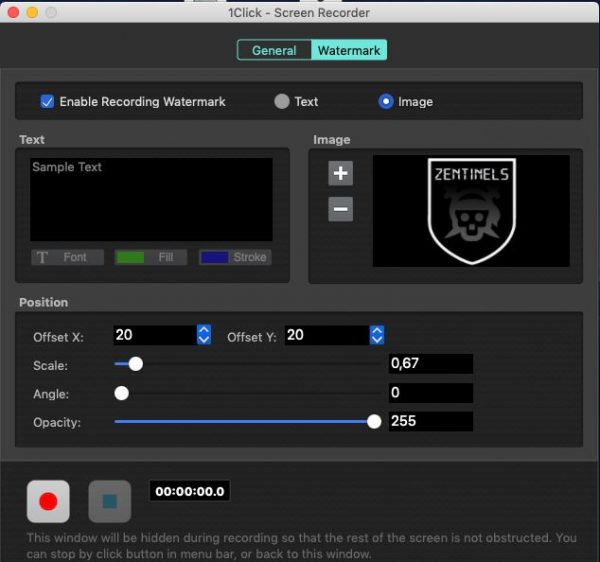Start recording with the red record button

coord(48,501)
